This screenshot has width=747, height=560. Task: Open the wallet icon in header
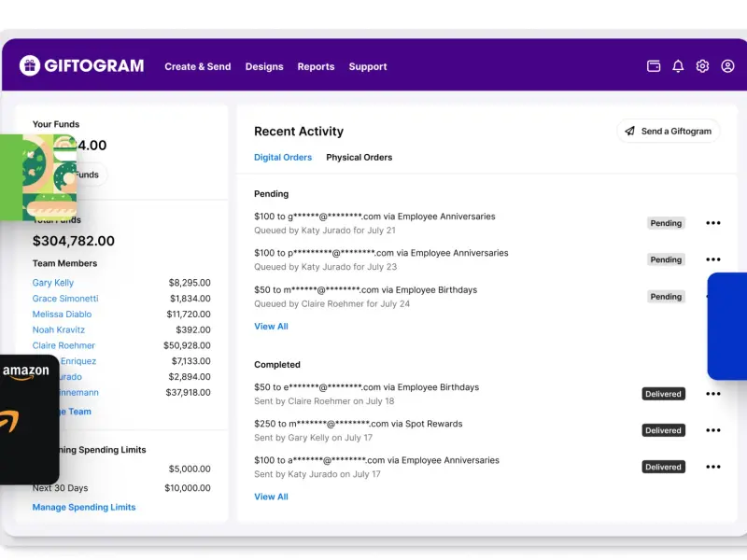pyautogui.click(x=653, y=66)
